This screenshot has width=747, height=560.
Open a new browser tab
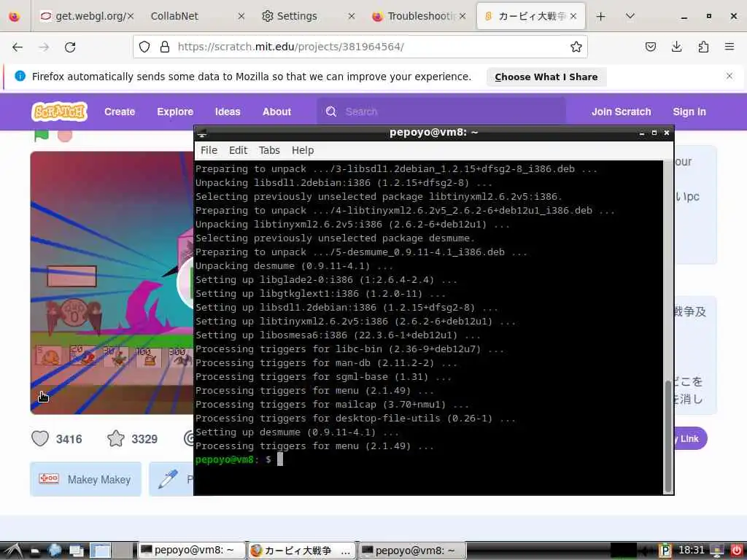(601, 16)
